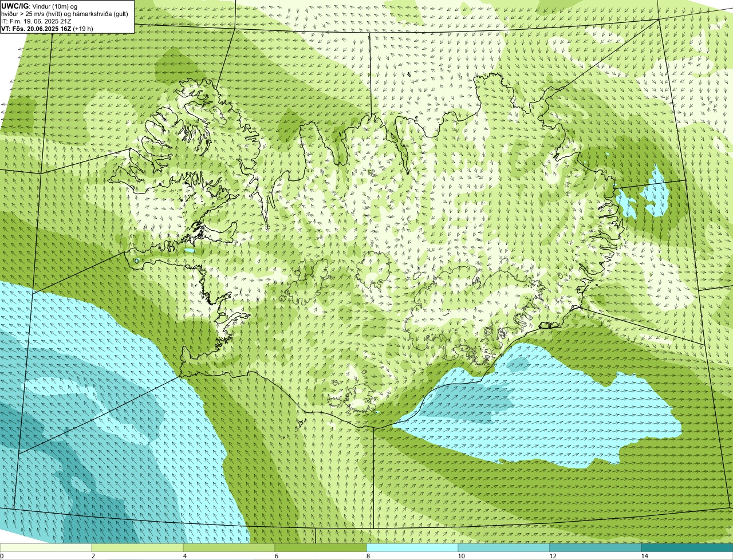Click the legend scale label '4'
733x560 pixels.
[184, 556]
